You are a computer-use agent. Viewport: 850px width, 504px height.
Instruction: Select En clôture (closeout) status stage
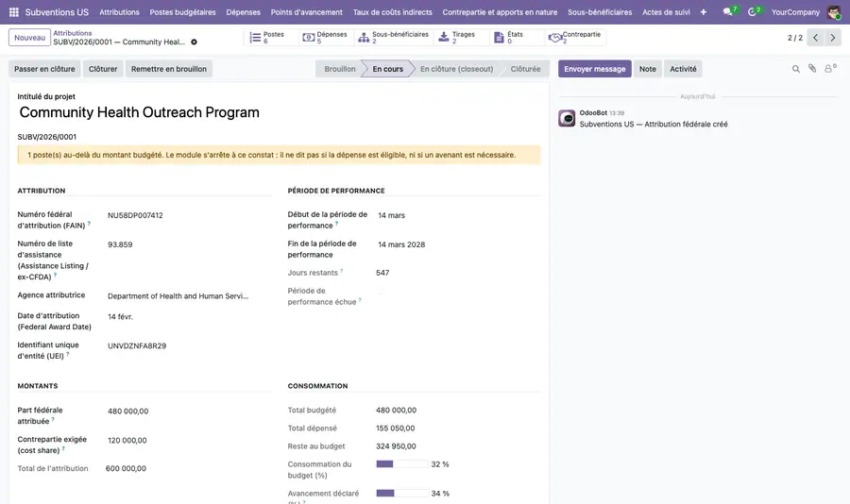[x=456, y=69]
